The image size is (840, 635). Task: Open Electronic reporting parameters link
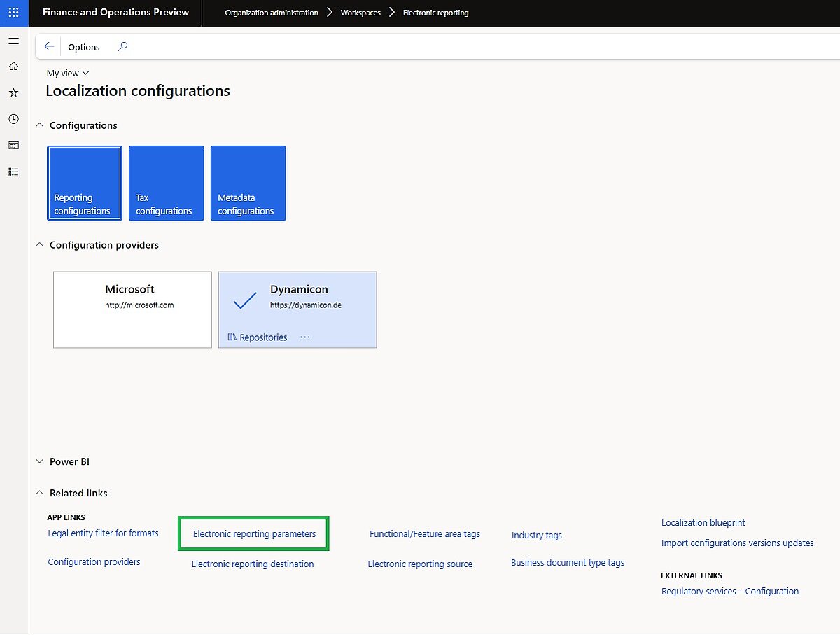[254, 533]
